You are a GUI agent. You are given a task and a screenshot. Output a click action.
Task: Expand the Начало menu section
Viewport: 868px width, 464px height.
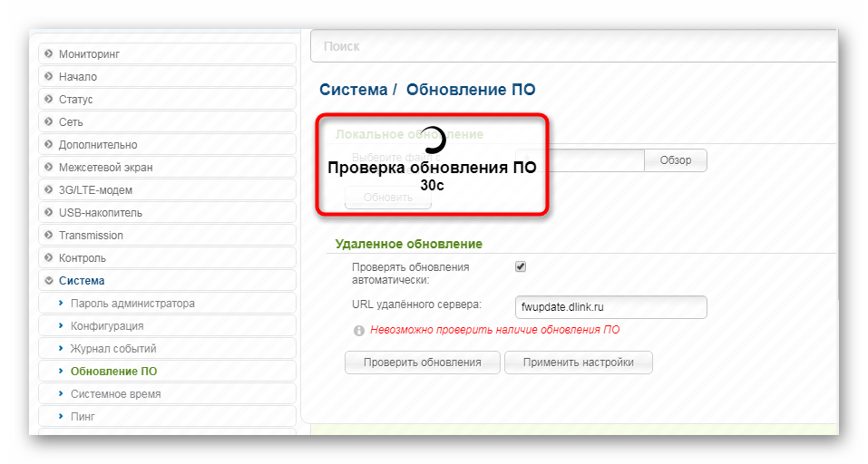pos(49,77)
